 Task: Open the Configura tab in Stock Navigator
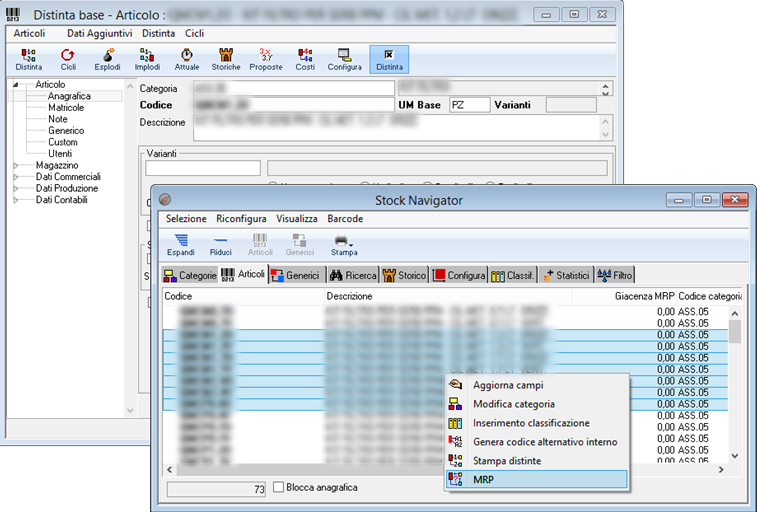coord(459,275)
